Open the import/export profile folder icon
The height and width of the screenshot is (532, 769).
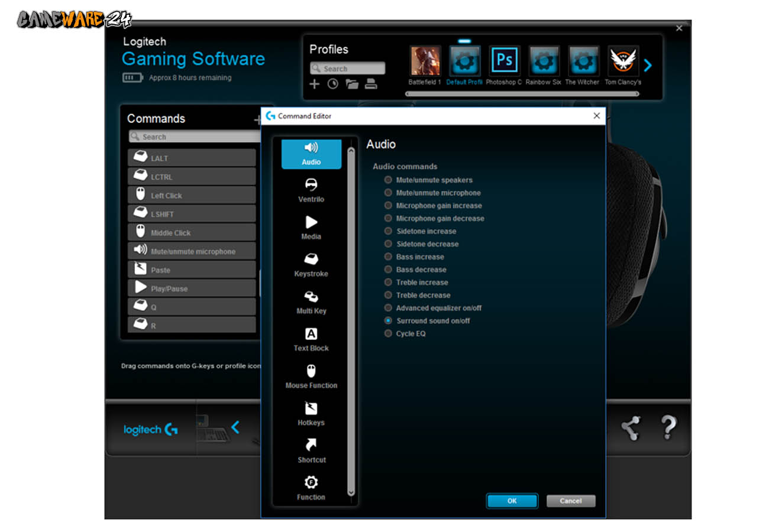pos(352,84)
